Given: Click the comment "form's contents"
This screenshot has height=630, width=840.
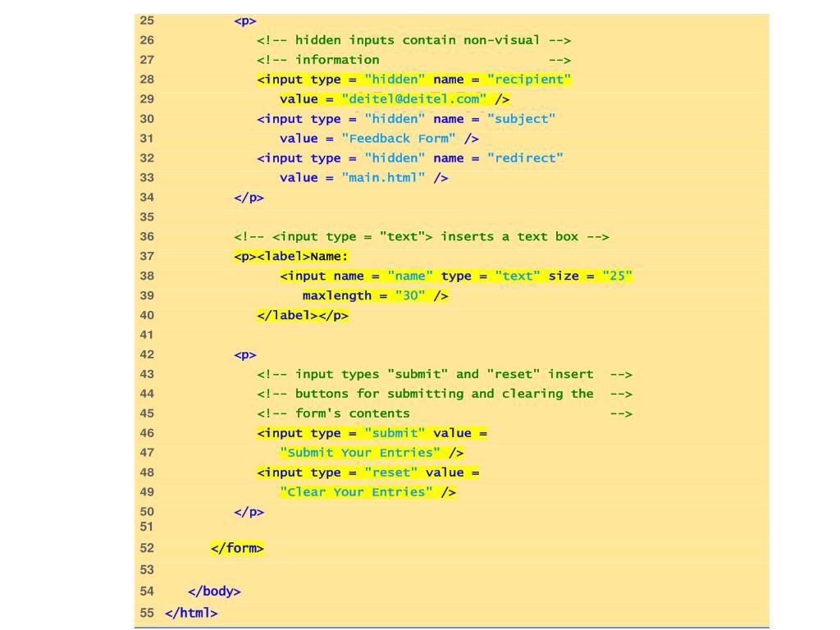Looking at the screenshot, I should click(x=445, y=413).
